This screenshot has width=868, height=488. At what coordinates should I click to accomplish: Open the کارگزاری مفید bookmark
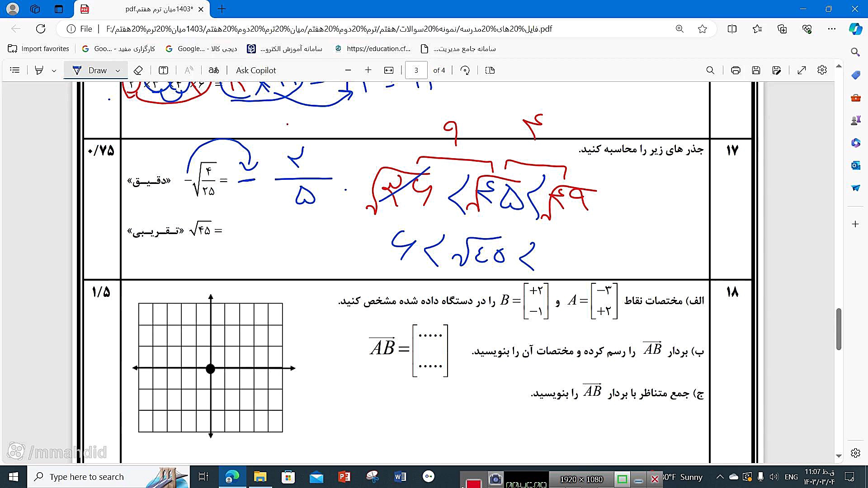point(118,49)
